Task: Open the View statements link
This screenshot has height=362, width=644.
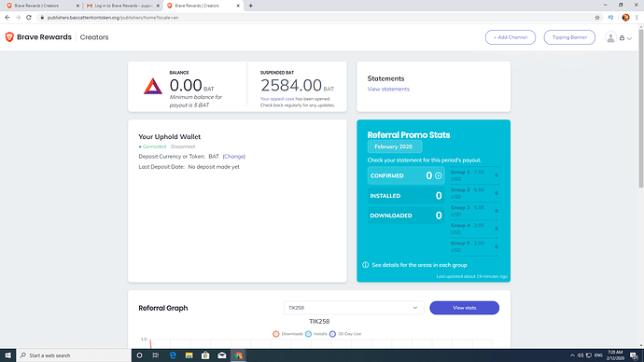Action: click(388, 89)
